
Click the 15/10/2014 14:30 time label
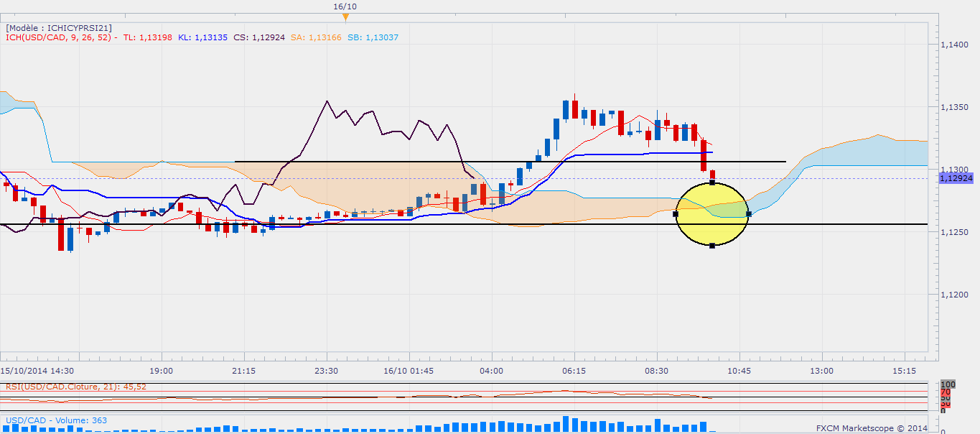(x=37, y=371)
